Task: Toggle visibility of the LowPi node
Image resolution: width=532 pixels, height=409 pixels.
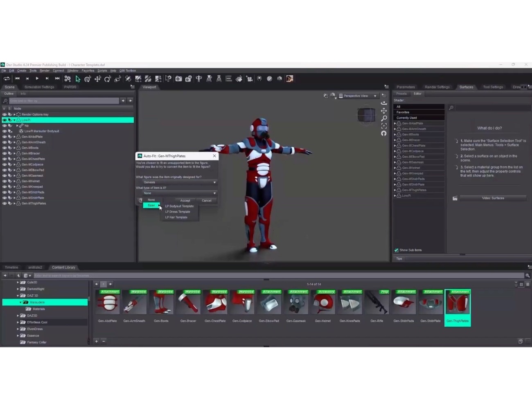Action: [x=4, y=120]
